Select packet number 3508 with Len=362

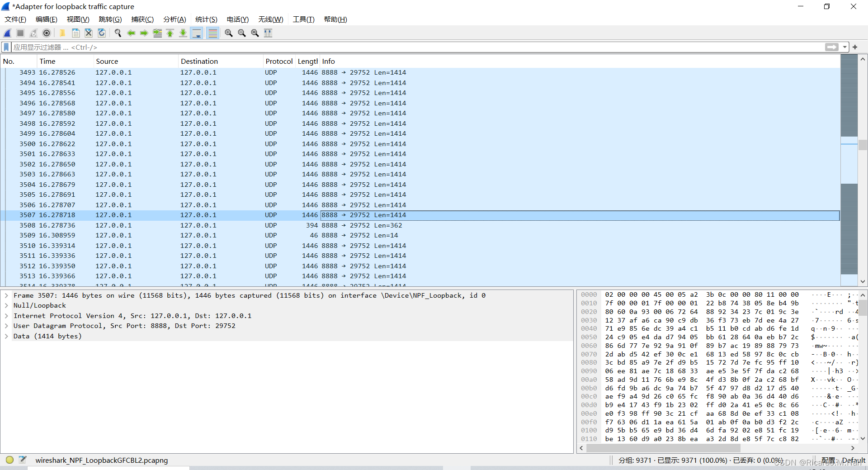tap(420, 225)
